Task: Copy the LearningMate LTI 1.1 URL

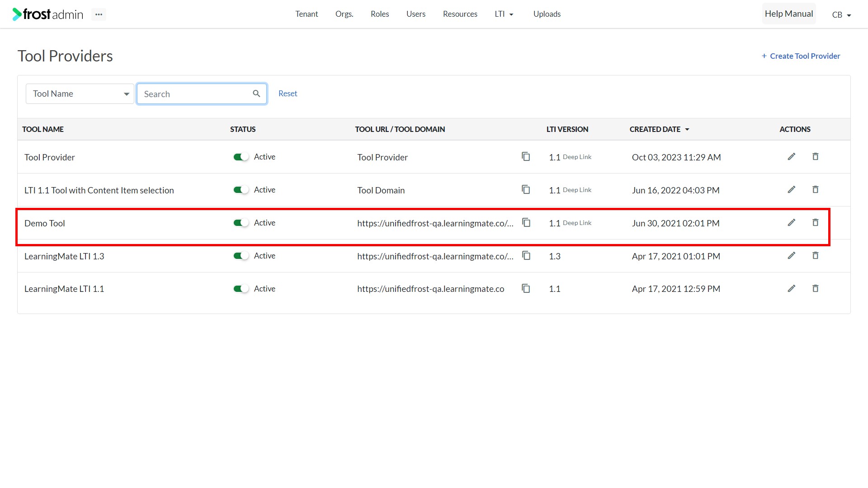Action: point(526,288)
